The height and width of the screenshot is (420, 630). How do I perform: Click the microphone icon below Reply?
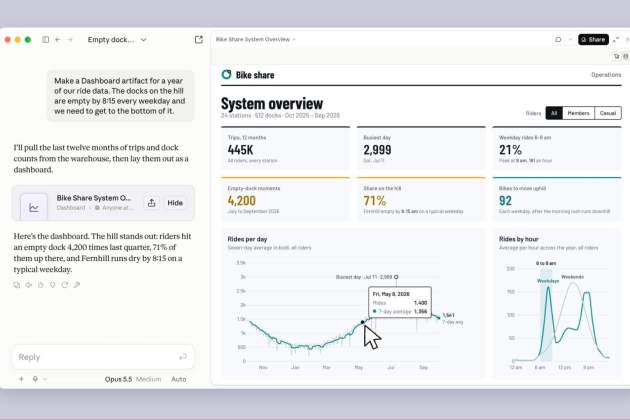click(35, 379)
